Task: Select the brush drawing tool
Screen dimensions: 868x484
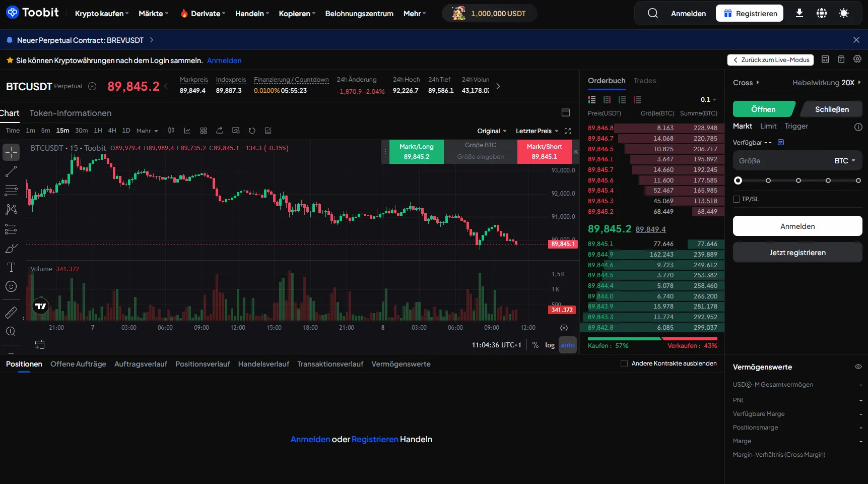Action: coord(11,248)
